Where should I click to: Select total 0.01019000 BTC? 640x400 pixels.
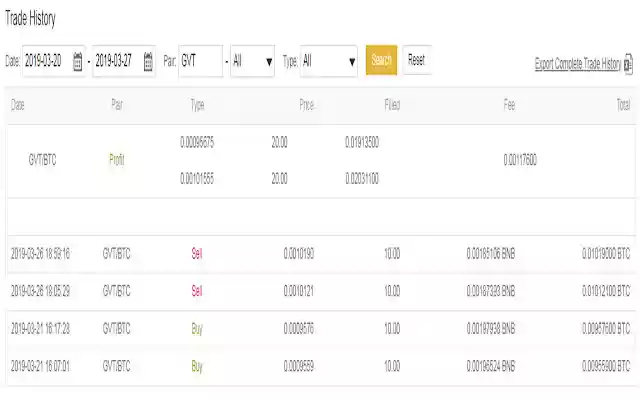pyautogui.click(x=606, y=253)
